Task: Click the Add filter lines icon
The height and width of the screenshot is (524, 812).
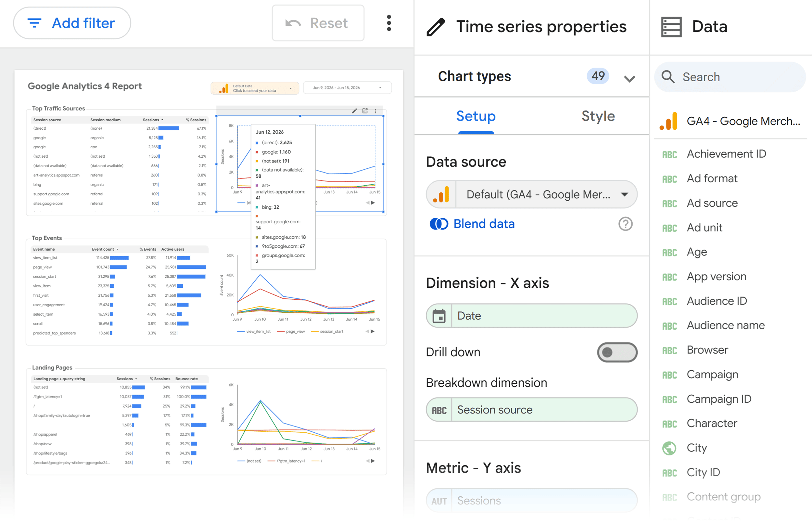Action: tap(34, 23)
